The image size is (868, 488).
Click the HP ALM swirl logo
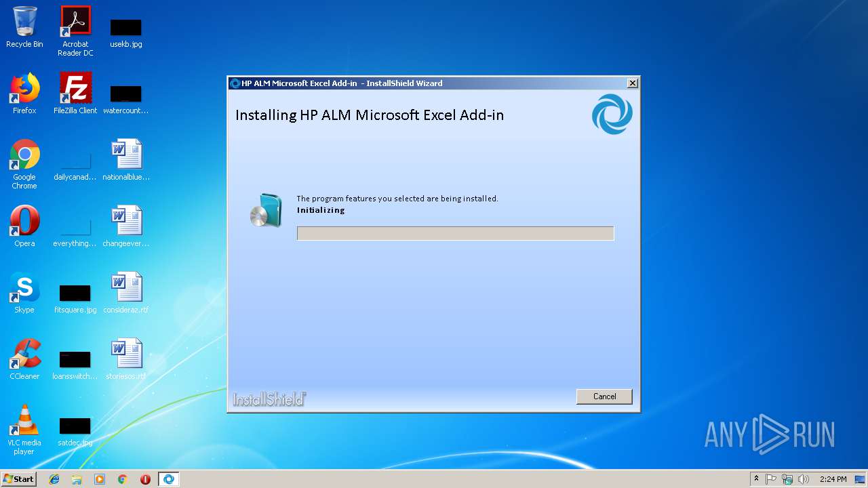coord(612,114)
